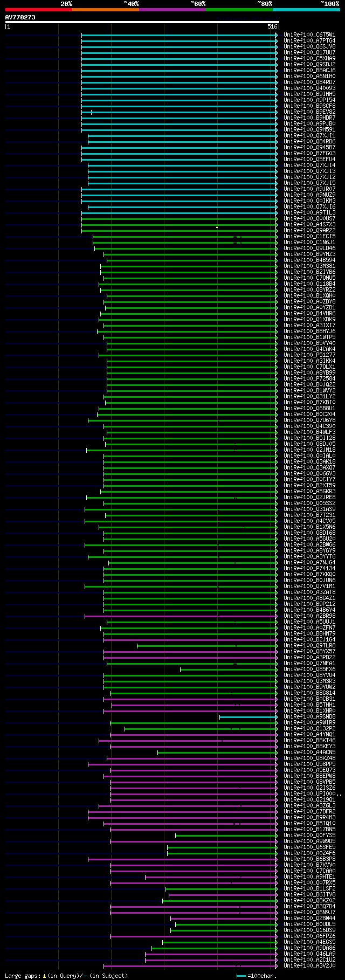Screen dimensions: 345x980
Task: Select the UniRef100_Q9TLR8 label
Action: coord(309,646)
